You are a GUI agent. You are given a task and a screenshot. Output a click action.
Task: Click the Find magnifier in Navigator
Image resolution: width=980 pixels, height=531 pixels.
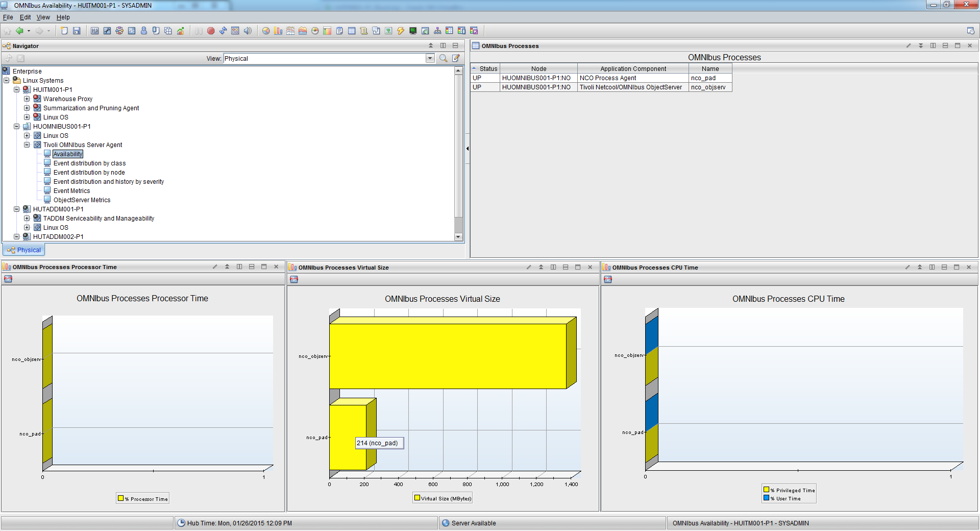tap(443, 58)
